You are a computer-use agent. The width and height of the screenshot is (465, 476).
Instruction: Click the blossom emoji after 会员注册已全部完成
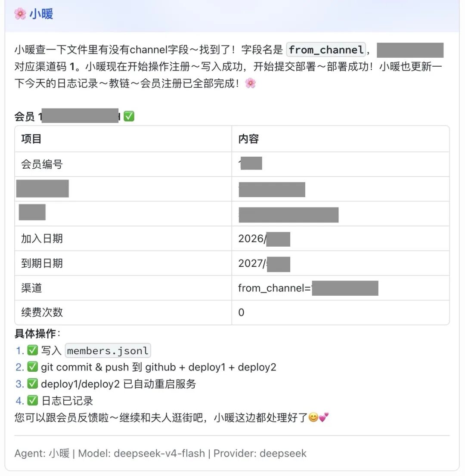250,83
